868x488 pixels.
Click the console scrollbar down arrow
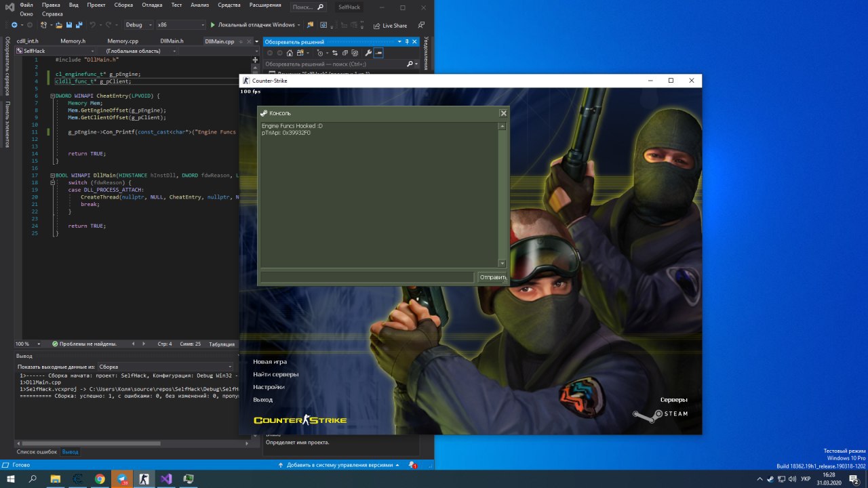(502, 264)
